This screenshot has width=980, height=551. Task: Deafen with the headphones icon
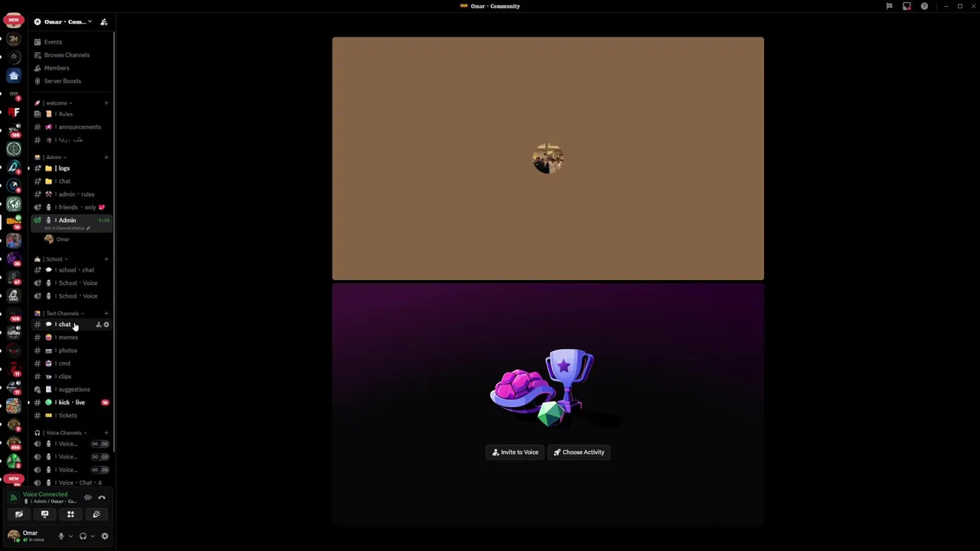pos(83,536)
